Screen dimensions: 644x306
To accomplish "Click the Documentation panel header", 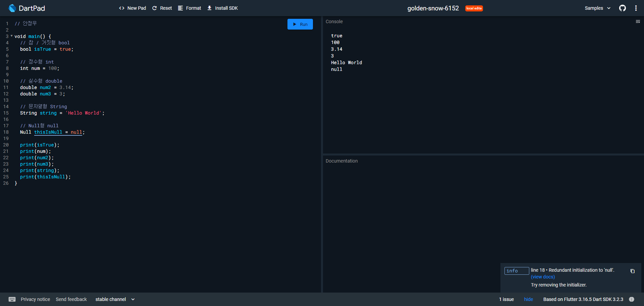I will [341, 161].
